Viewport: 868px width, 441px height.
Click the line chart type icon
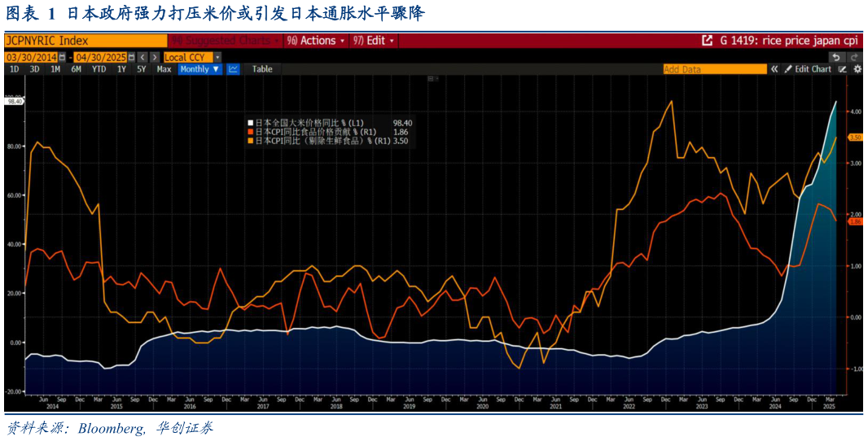pyautogui.click(x=233, y=69)
